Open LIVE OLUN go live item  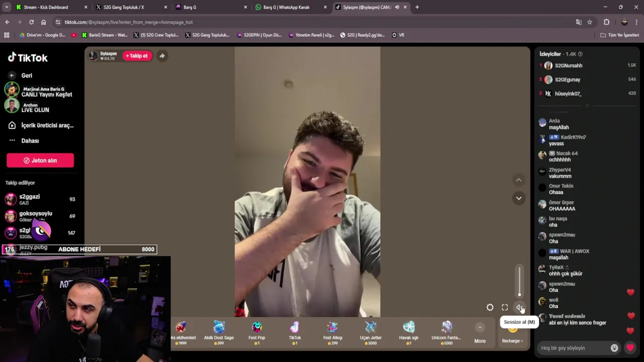click(x=28, y=107)
